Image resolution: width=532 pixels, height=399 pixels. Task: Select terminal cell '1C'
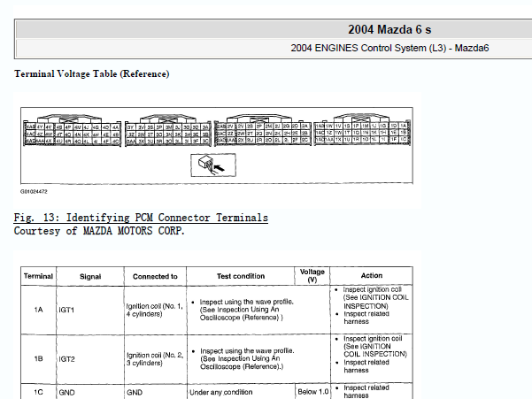click(x=38, y=392)
